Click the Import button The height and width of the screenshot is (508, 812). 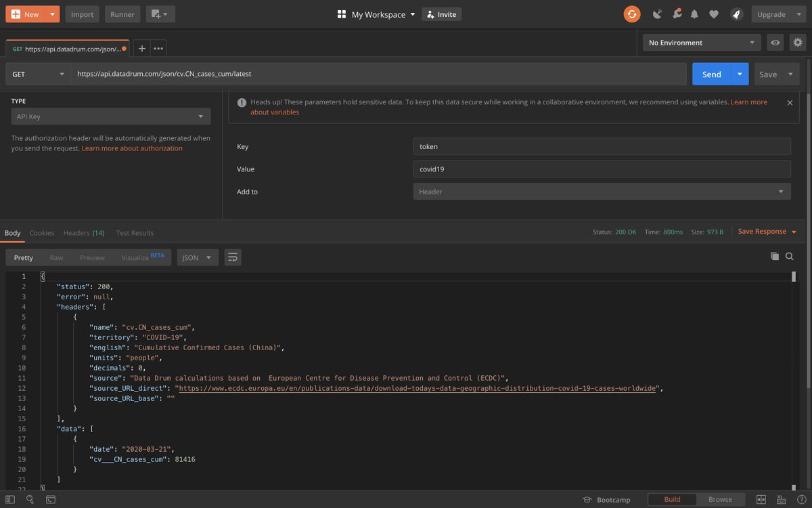(83, 14)
